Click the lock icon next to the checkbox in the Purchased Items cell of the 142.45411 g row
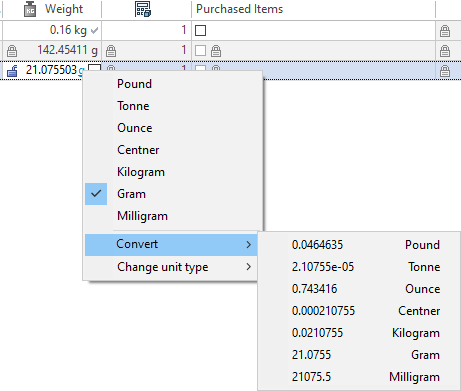Image resolution: width=461 pixels, height=391 pixels. point(216,51)
